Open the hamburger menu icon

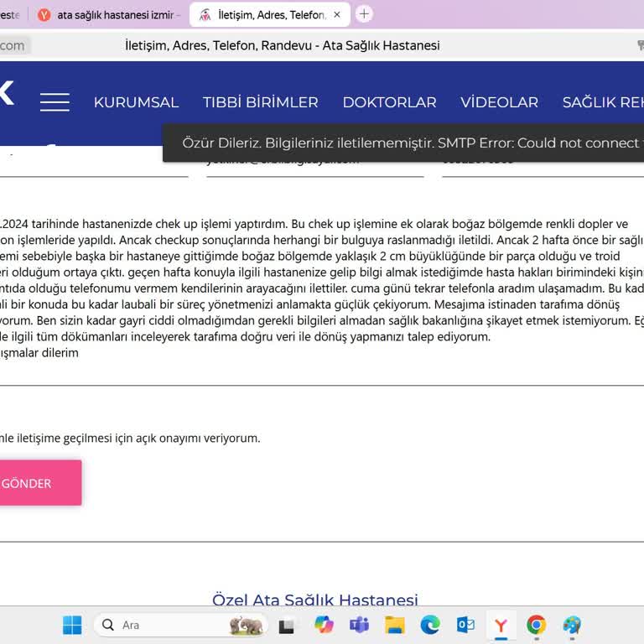click(55, 101)
